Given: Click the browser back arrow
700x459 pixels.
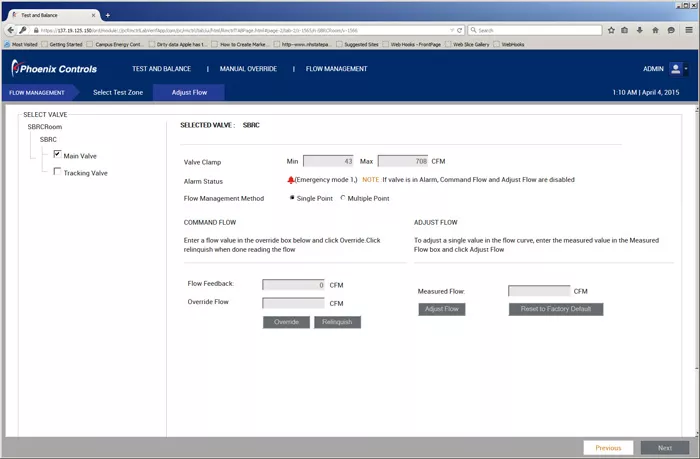Looking at the screenshot, I should pyautogui.click(x=11, y=31).
